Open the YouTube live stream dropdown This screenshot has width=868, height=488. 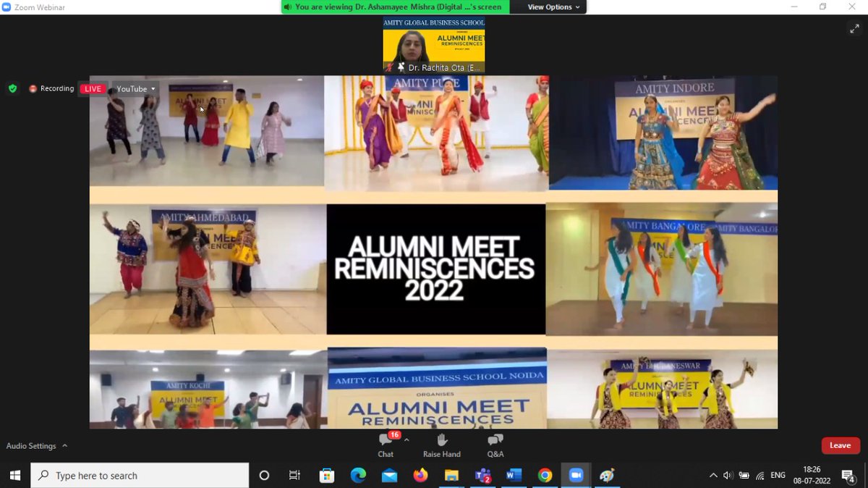click(x=136, y=89)
